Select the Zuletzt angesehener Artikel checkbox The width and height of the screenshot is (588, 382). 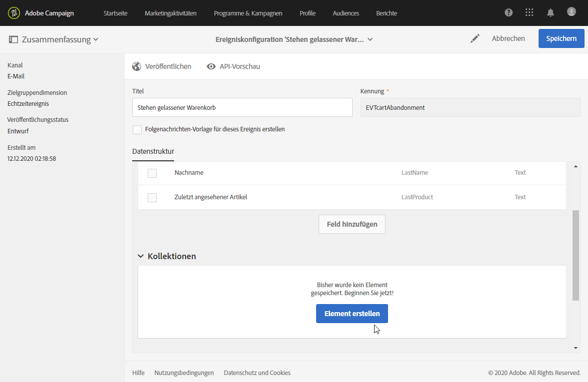click(152, 197)
